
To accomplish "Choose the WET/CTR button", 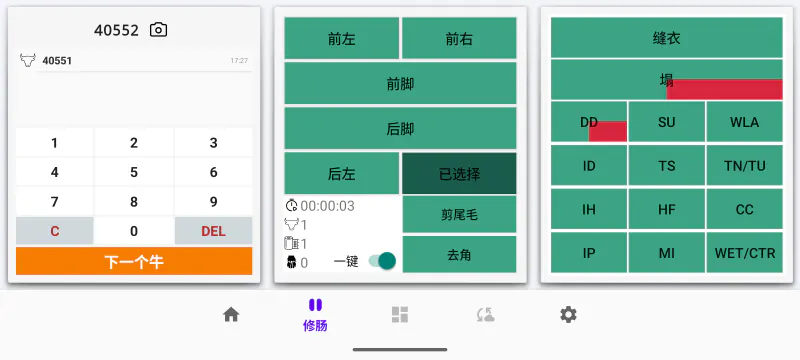I will [744, 253].
